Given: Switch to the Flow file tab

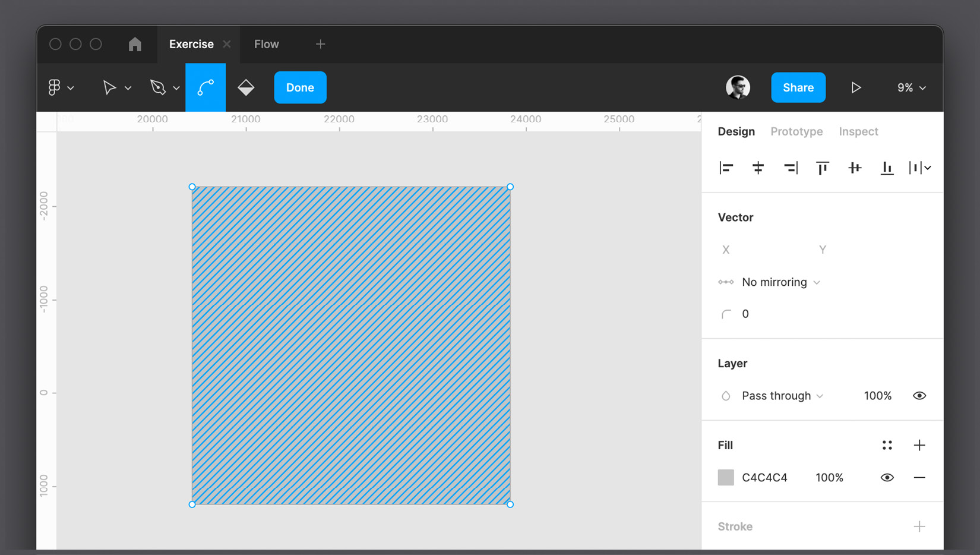Looking at the screenshot, I should (266, 45).
